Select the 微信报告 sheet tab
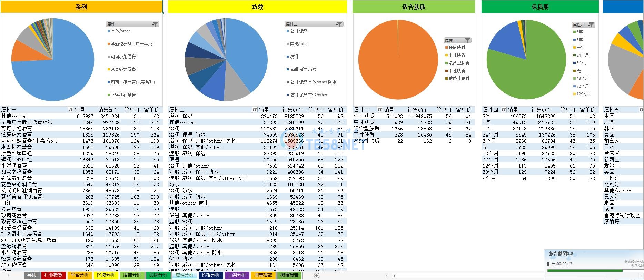 pos(289,275)
